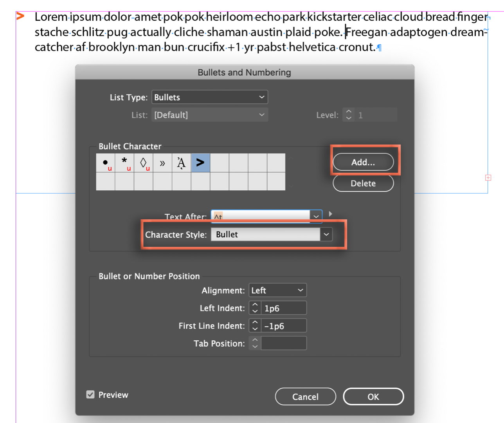The width and height of the screenshot is (504, 423).
Task: Select the orange > bullet character
Action: [201, 163]
